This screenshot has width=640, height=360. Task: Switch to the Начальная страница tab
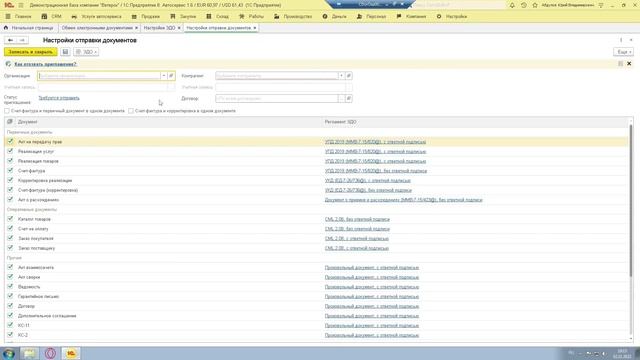coord(29,28)
